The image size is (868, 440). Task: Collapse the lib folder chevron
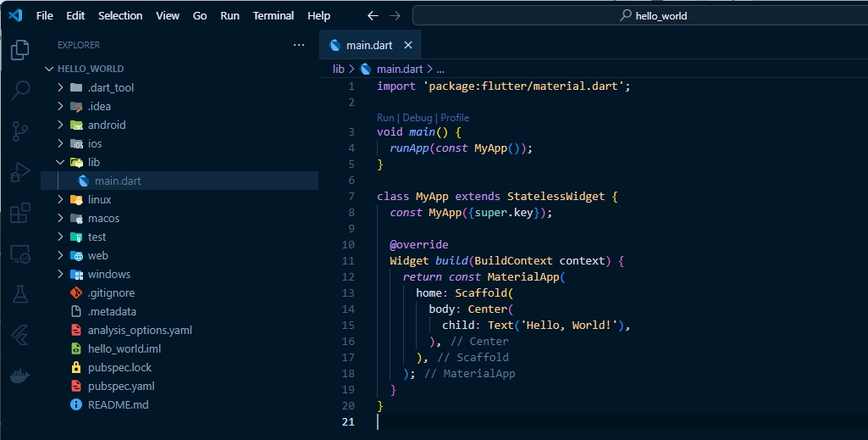60,162
